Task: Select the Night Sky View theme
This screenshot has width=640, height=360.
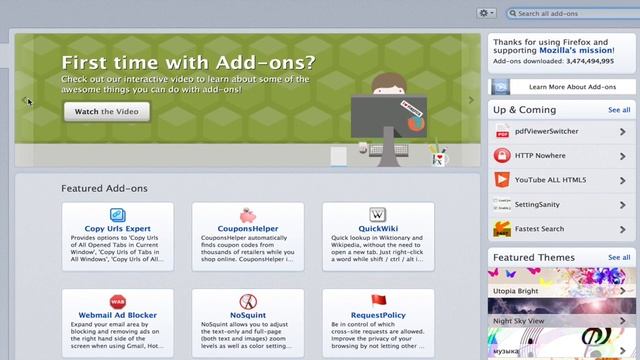Action: (562, 312)
